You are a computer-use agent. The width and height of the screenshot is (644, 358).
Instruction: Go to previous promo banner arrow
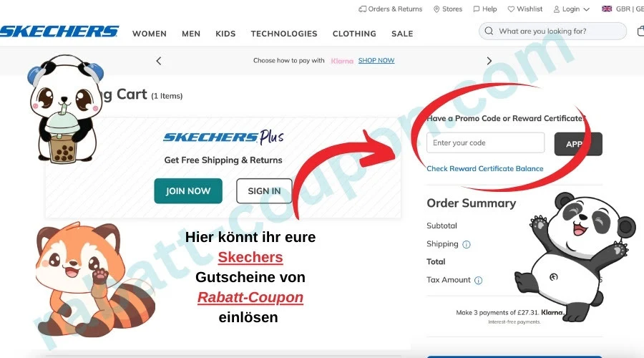[x=159, y=61]
